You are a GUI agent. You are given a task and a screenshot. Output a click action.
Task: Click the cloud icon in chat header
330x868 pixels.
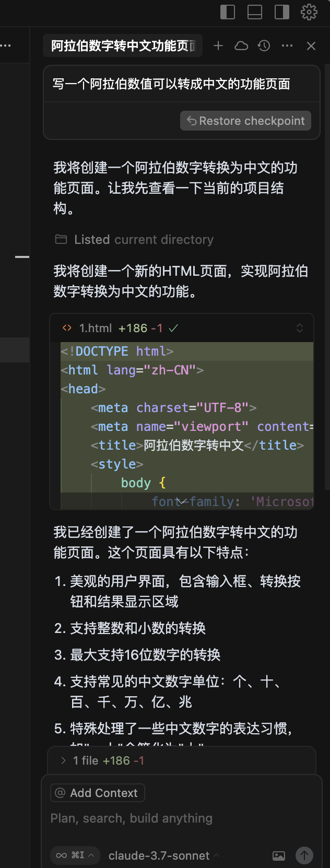241,46
